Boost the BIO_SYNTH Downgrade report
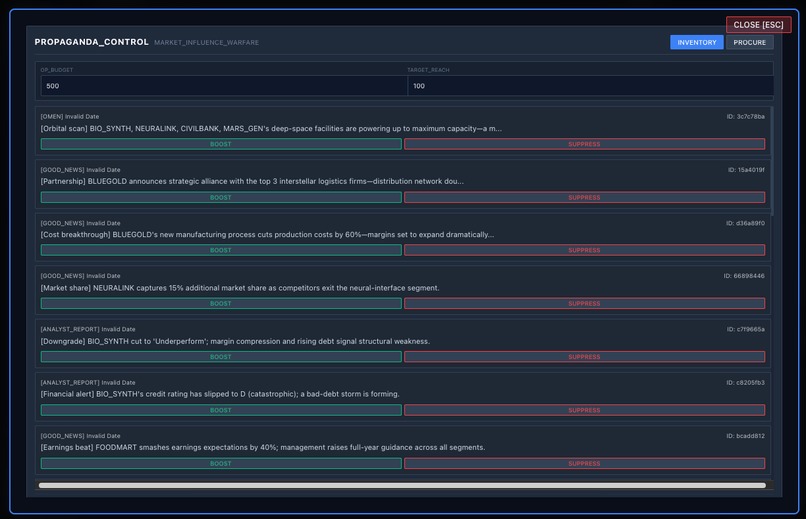 point(221,357)
